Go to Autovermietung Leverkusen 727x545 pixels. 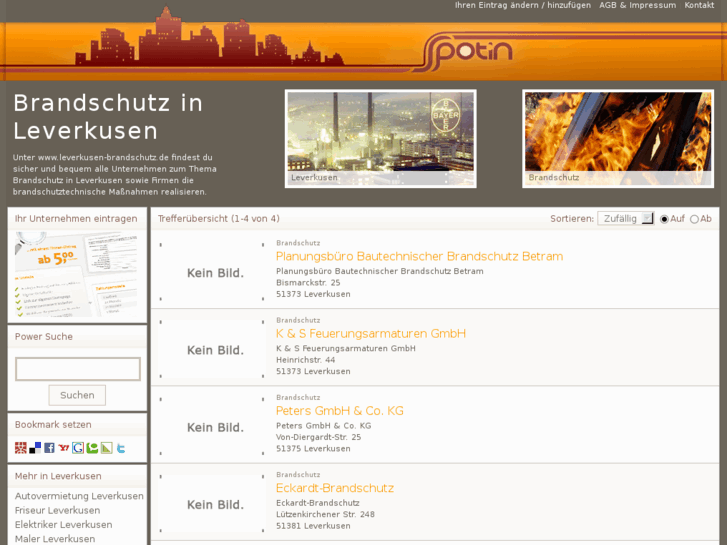(x=79, y=496)
